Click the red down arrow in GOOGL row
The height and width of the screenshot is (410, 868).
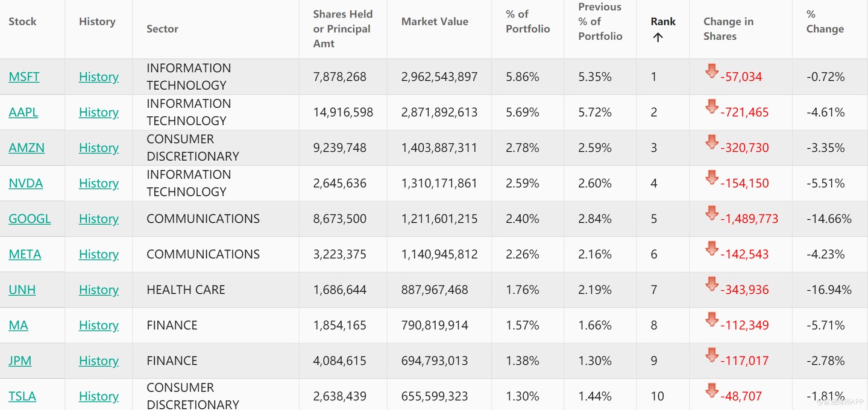712,214
